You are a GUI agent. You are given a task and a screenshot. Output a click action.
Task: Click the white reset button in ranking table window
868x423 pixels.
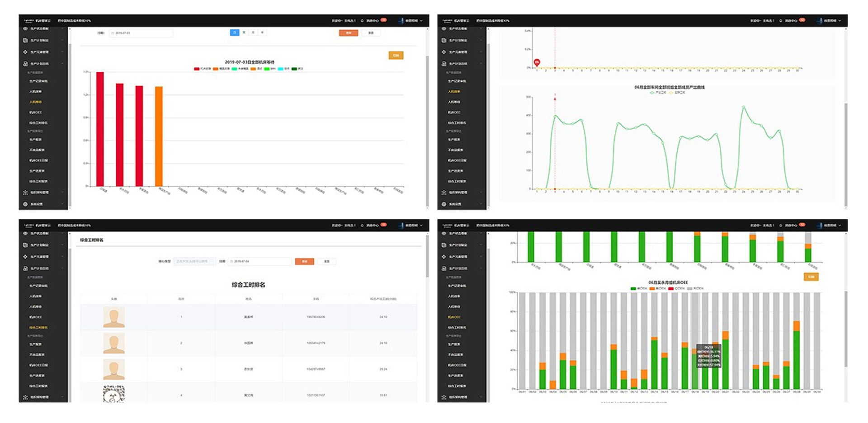pos(327,262)
